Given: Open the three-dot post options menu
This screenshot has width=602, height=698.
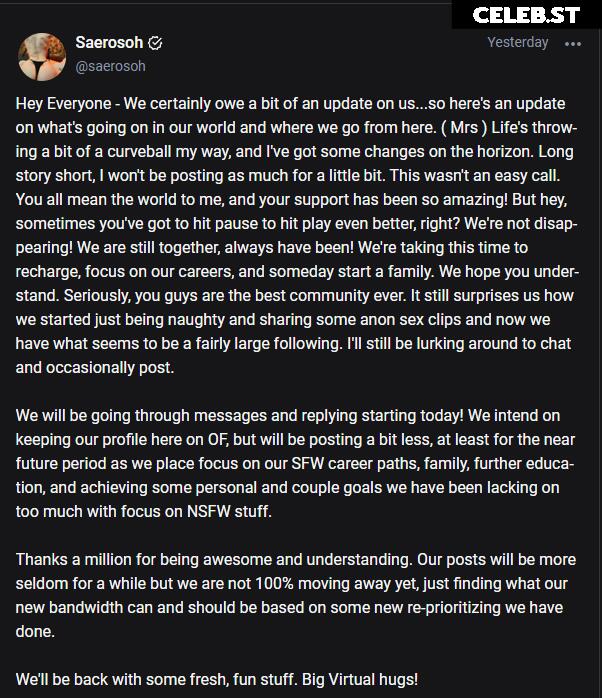Looking at the screenshot, I should tap(573, 44).
